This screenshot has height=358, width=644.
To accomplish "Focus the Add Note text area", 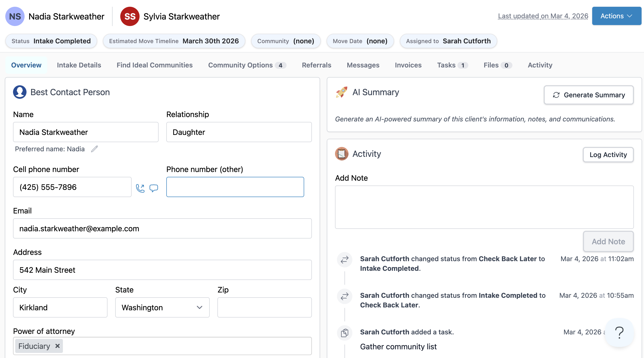I will (x=484, y=207).
